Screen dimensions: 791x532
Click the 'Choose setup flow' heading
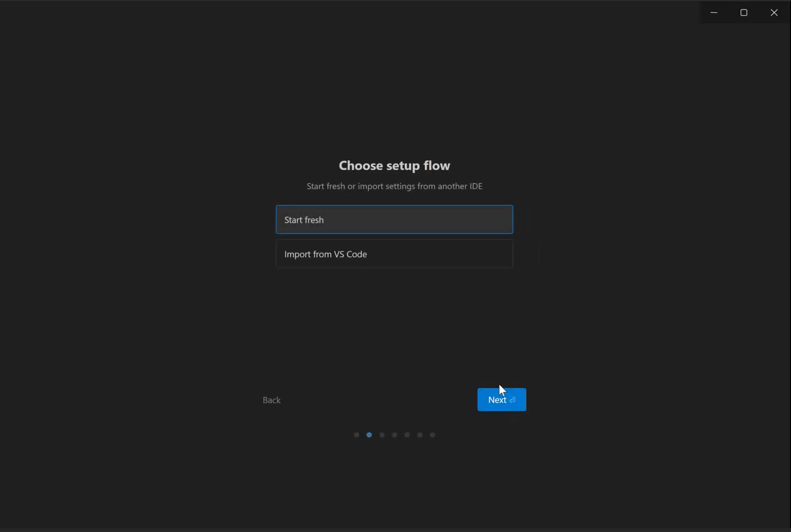(x=394, y=165)
